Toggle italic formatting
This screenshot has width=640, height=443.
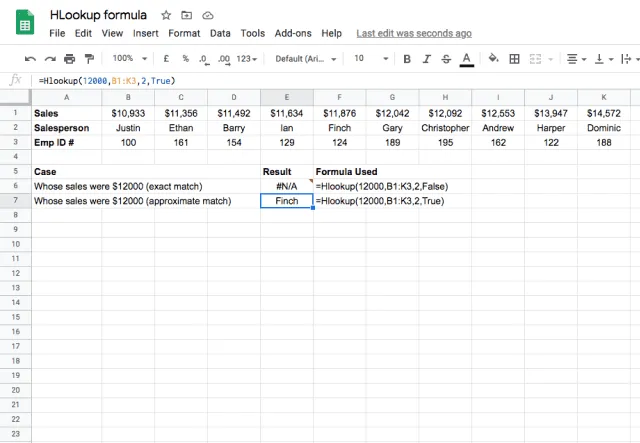click(427, 59)
